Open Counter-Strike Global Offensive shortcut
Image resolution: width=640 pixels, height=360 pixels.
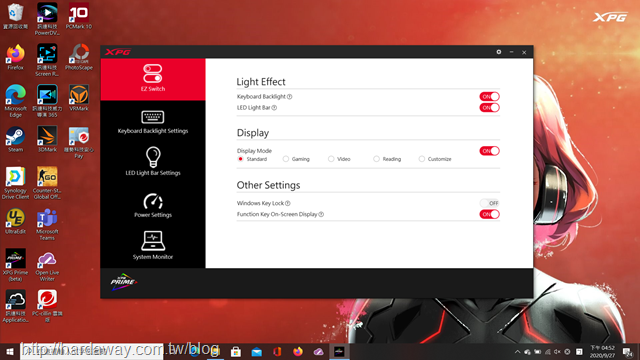coord(47,183)
